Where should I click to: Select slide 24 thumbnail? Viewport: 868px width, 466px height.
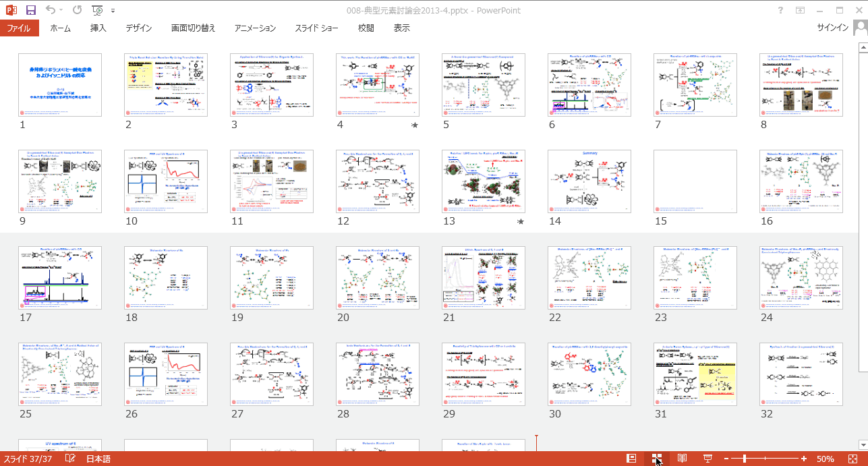point(801,278)
